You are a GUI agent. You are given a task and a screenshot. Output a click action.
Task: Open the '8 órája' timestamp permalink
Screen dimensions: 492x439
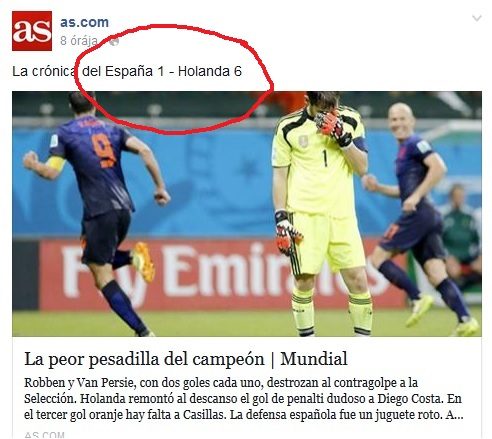pos(79,41)
